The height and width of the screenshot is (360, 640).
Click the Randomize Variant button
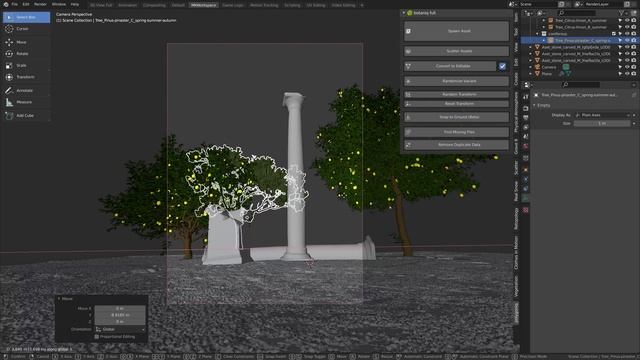456,81
